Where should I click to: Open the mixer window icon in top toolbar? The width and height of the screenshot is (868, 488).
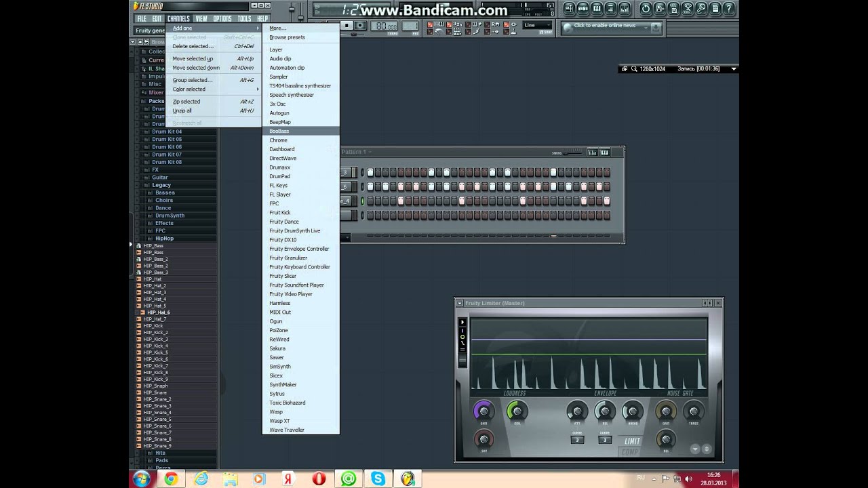click(623, 9)
